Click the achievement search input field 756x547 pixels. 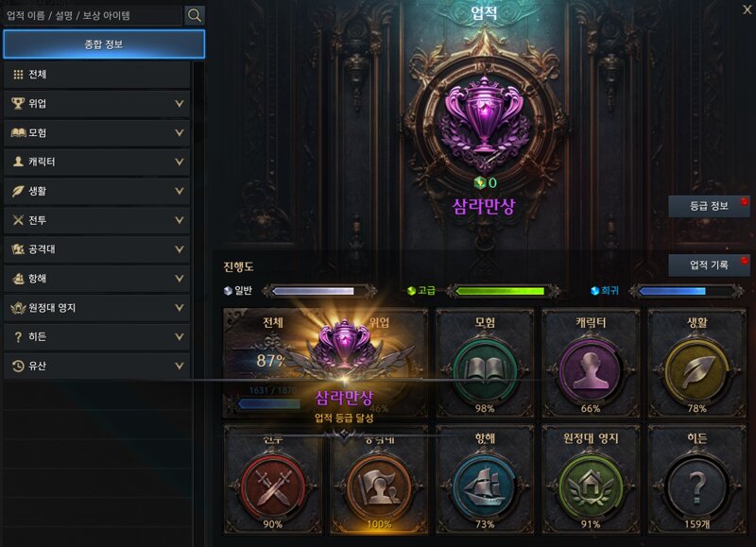(92, 15)
